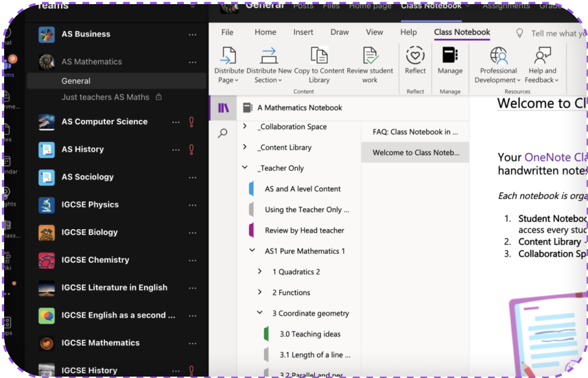Click the IGCSE Chemistry team avatar
588x378 pixels.
coord(47,260)
